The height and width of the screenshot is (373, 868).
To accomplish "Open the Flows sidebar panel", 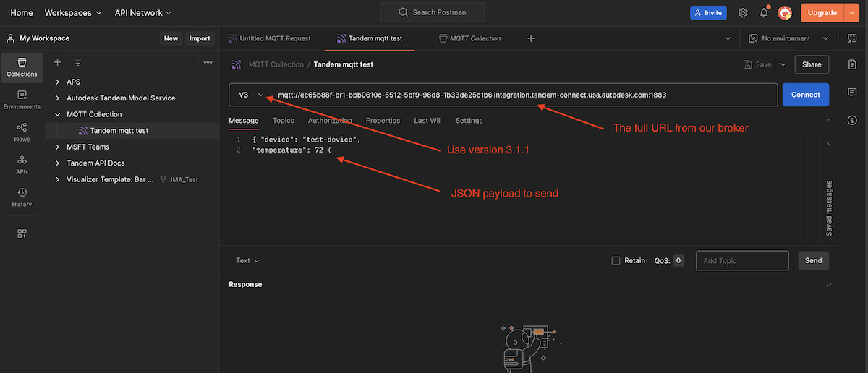I will (x=22, y=132).
